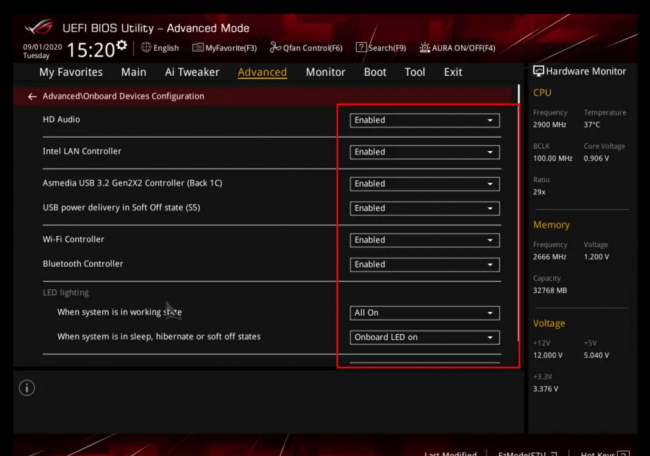The width and height of the screenshot is (650, 456).
Task: Click the HD Audio label
Action: point(61,120)
